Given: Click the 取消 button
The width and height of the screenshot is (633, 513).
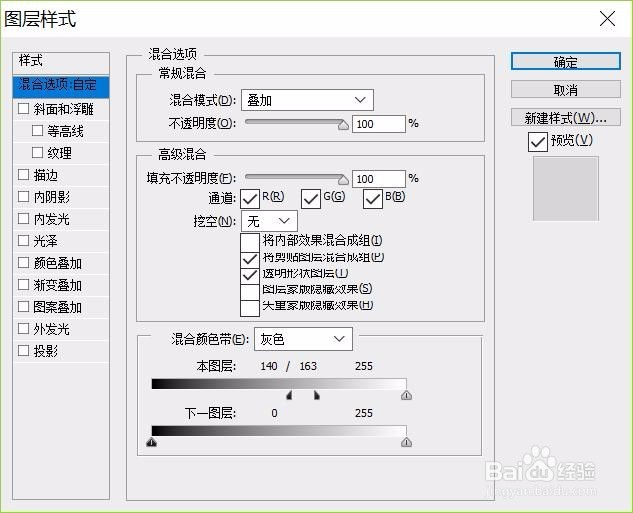Looking at the screenshot, I should pos(566,90).
